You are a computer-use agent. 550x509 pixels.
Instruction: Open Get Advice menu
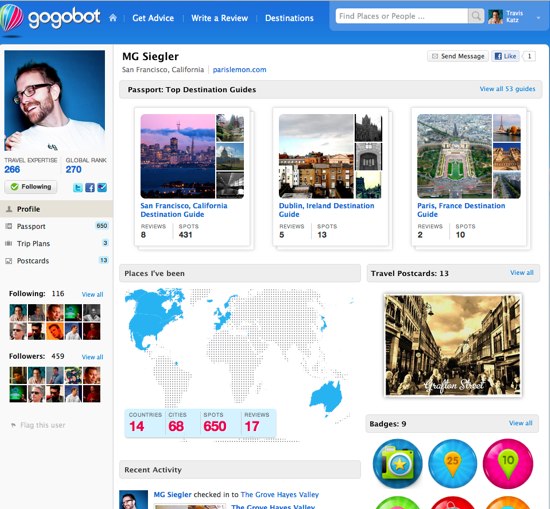(153, 18)
